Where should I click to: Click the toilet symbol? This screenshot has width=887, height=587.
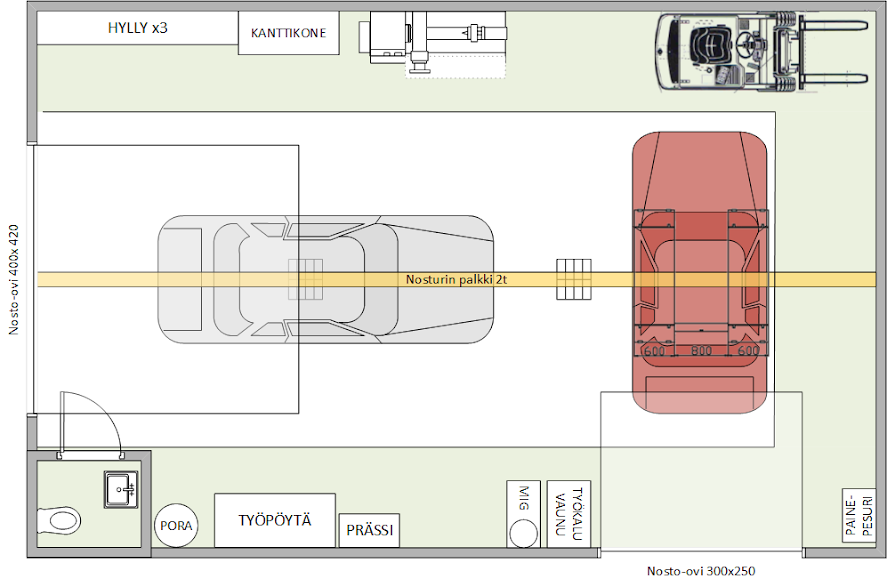click(x=59, y=520)
